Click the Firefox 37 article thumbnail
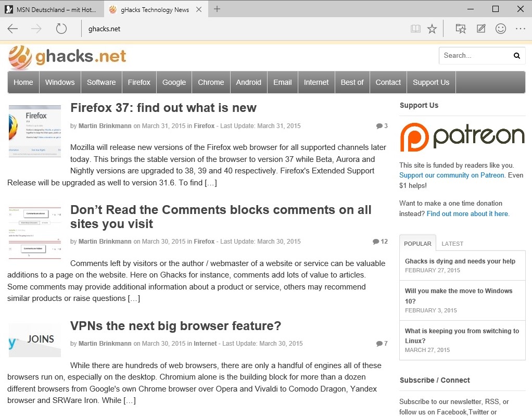 pyautogui.click(x=34, y=131)
